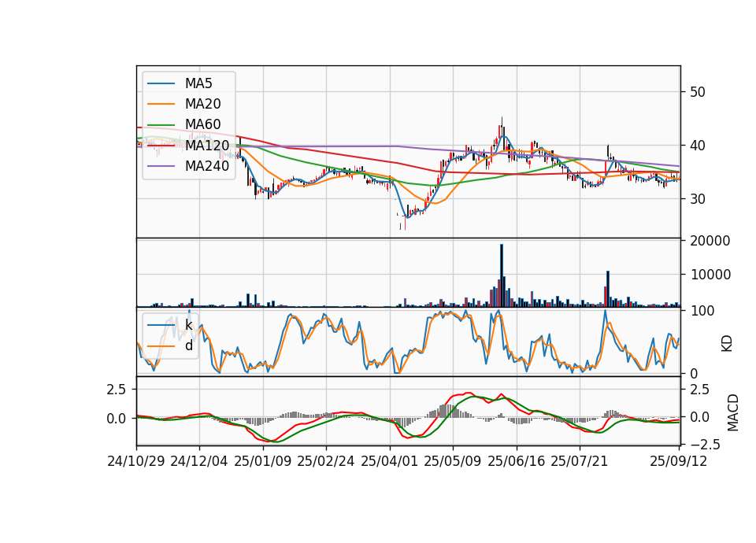Click the candlestick price peak near 25/06/16
The height and width of the screenshot is (543, 756).
tap(502, 126)
